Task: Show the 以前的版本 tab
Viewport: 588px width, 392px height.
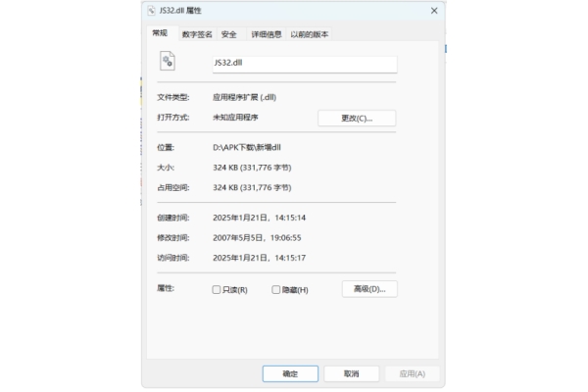Action: [x=309, y=34]
